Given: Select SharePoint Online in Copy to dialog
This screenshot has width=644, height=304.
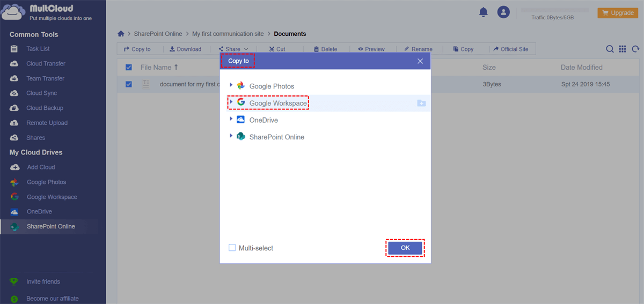Looking at the screenshot, I should 277,137.
